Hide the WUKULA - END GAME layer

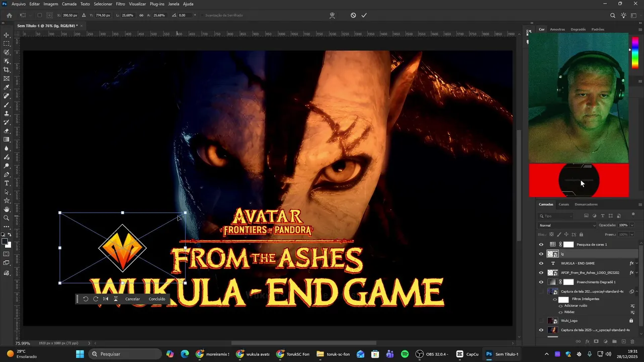coord(541,263)
